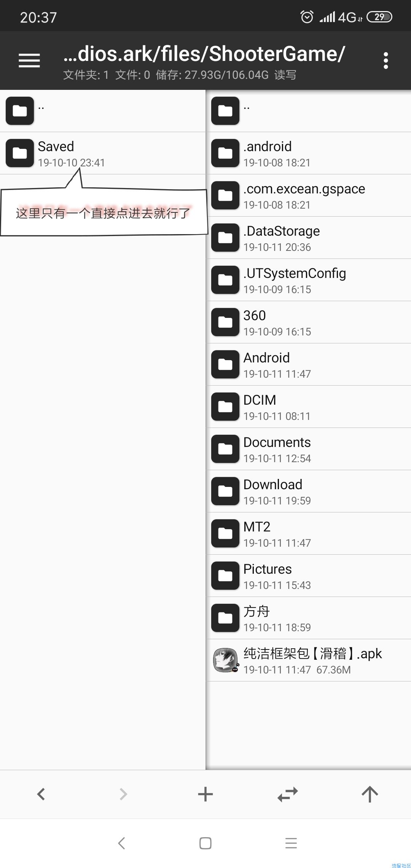411x868 pixels.
Task: Open the Android recent apps button
Action: pos(291,843)
